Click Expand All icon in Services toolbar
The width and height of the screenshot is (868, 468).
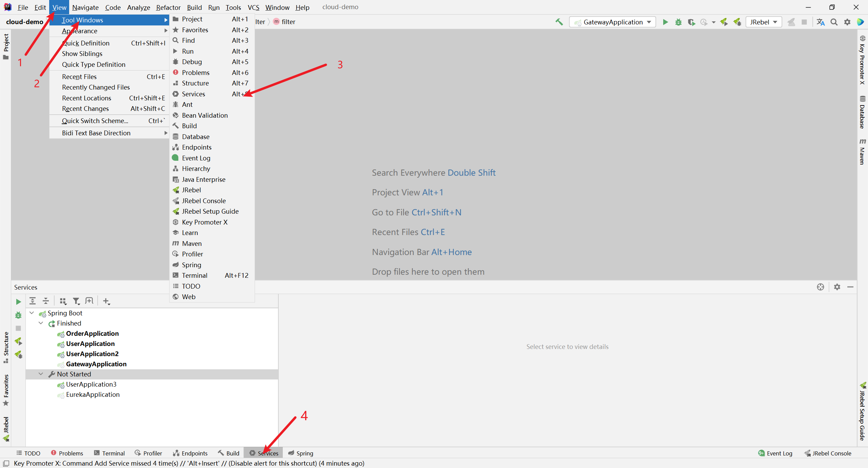pyautogui.click(x=33, y=301)
